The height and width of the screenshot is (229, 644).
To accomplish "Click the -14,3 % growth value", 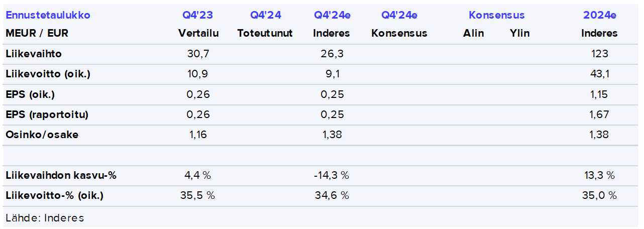I will [331, 175].
